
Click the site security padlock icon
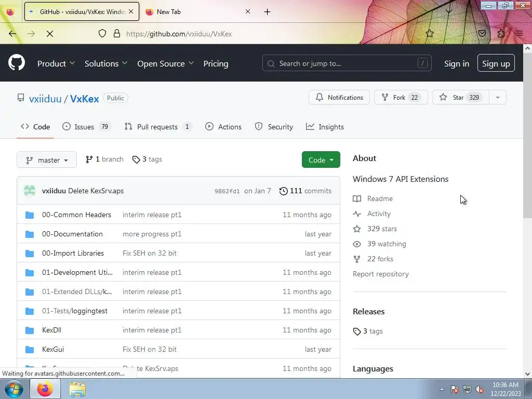(x=117, y=33)
